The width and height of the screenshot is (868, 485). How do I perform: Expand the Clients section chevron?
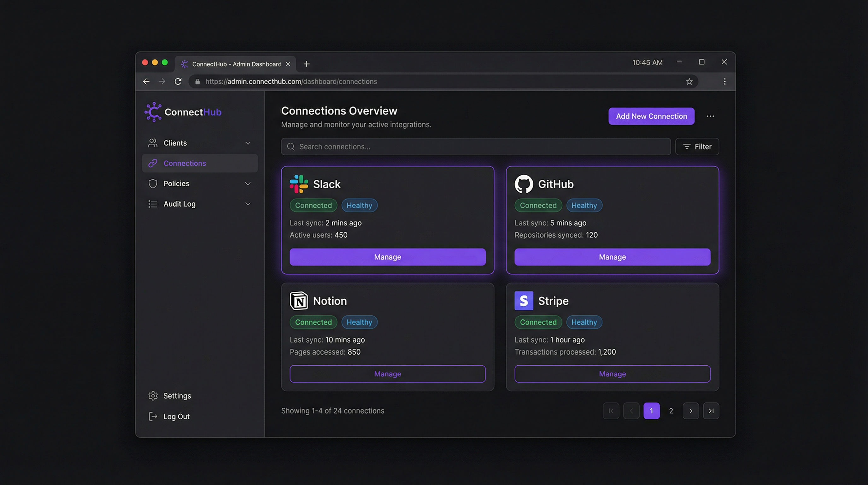point(248,143)
